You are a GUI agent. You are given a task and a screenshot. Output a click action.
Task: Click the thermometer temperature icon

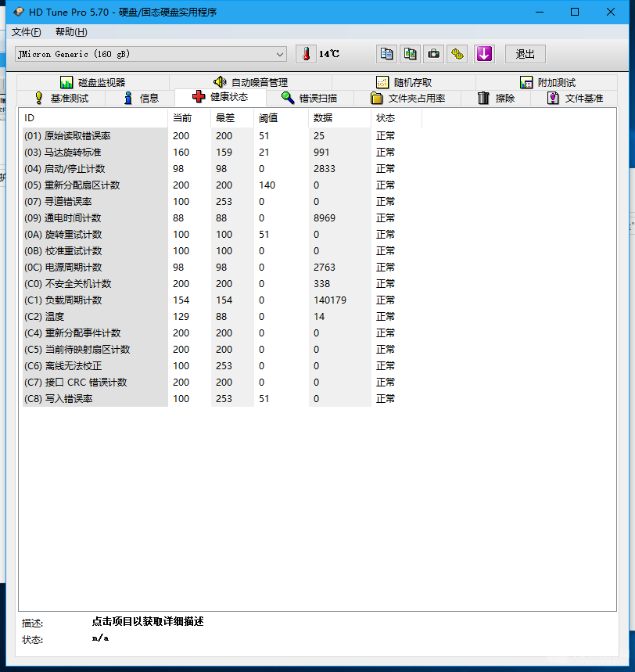tap(306, 54)
